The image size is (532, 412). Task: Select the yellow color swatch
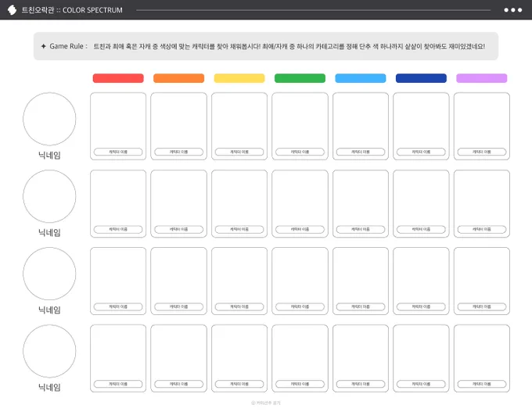click(239, 78)
